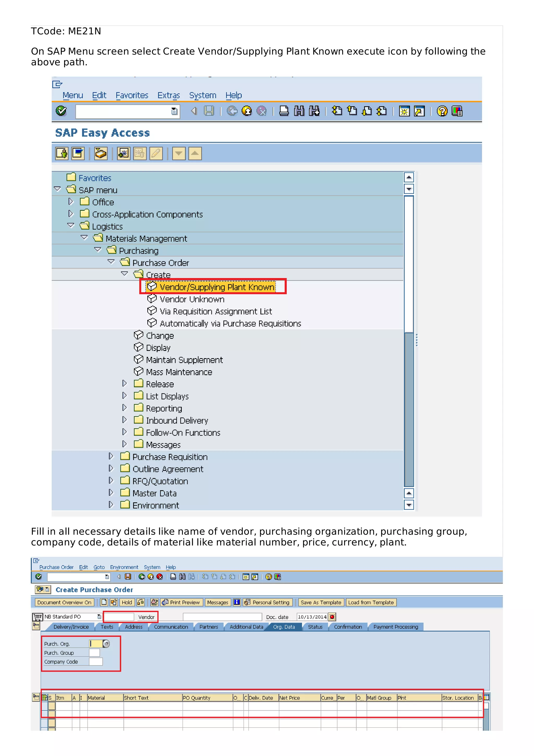This screenshot has width=534, height=756.
Task: Expand the Purchase Requisition folder
Action: [x=111, y=456]
